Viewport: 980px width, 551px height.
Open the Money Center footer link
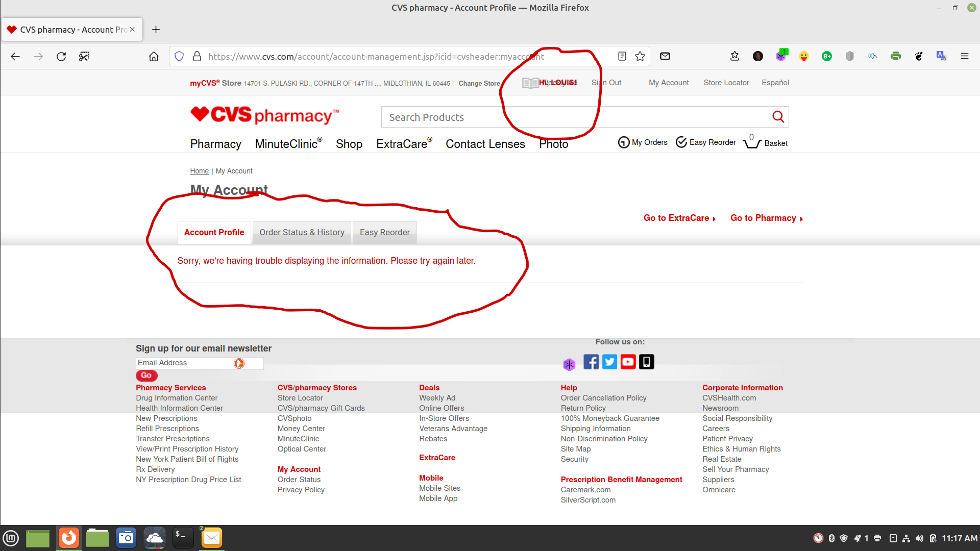pyautogui.click(x=301, y=429)
